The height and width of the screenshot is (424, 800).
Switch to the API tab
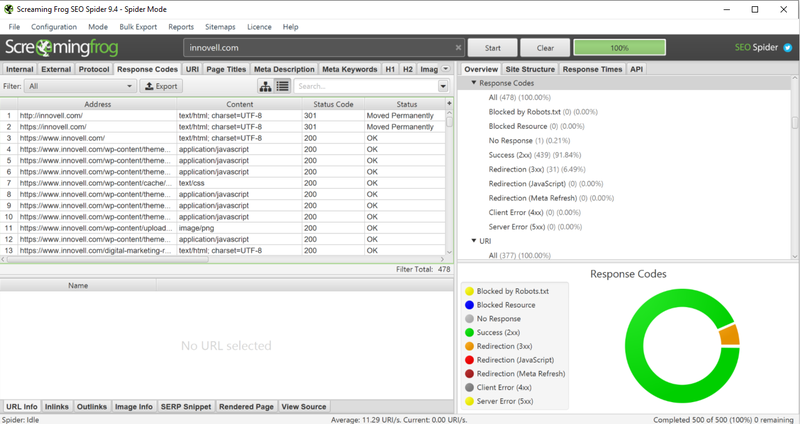[636, 69]
